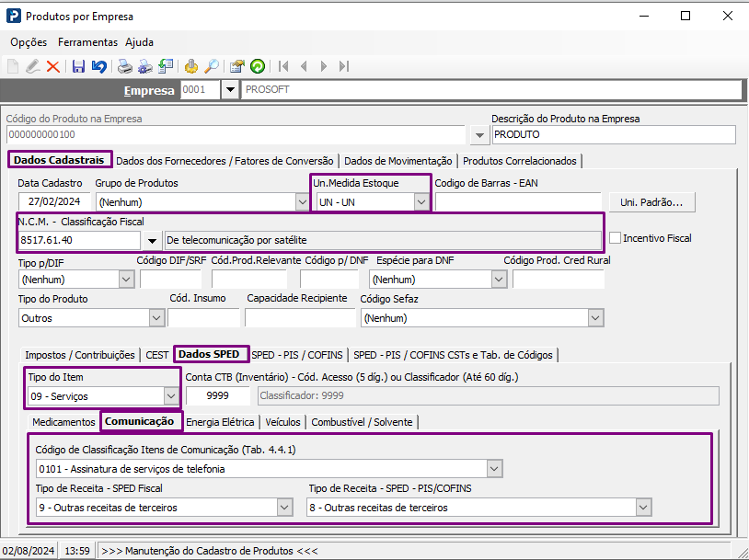Viewport: 749px width, 560px height.
Task: Open the Tipo de Receita SPED Fiscal dropdown
Action: click(x=283, y=508)
